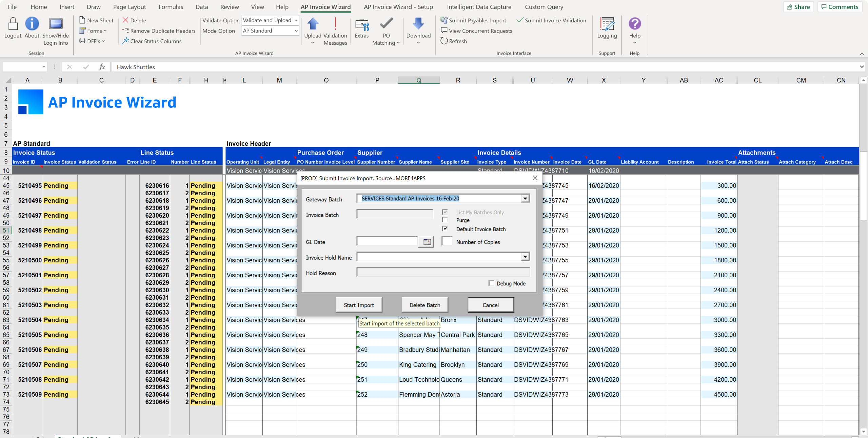This screenshot has width=868, height=438.
Task: Enable Debug Mode checkbox
Action: pos(491,283)
